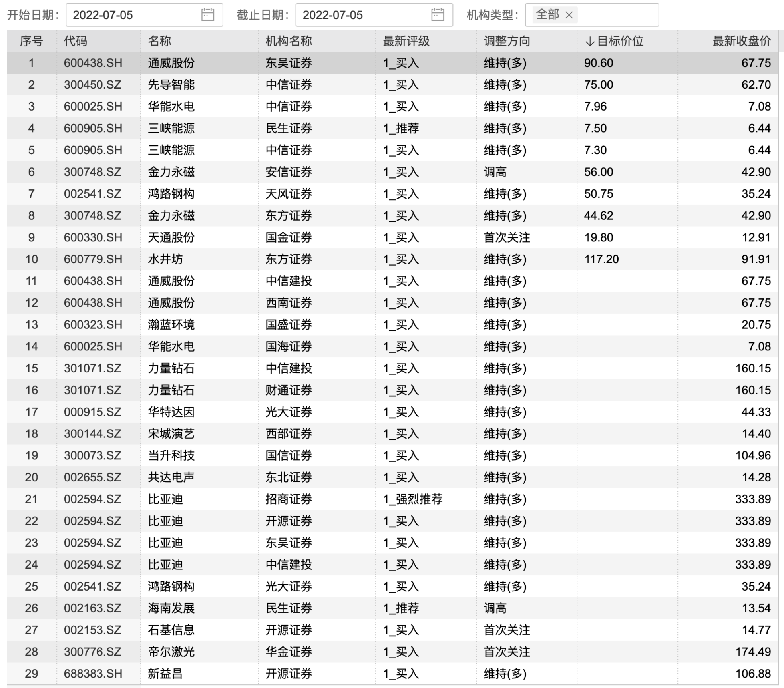Click target price 7.30 in row 5

click(595, 150)
